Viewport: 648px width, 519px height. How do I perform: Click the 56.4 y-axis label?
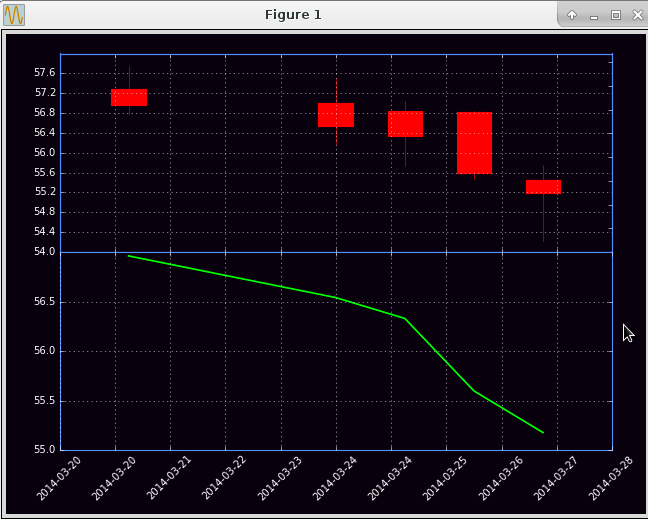45,133
